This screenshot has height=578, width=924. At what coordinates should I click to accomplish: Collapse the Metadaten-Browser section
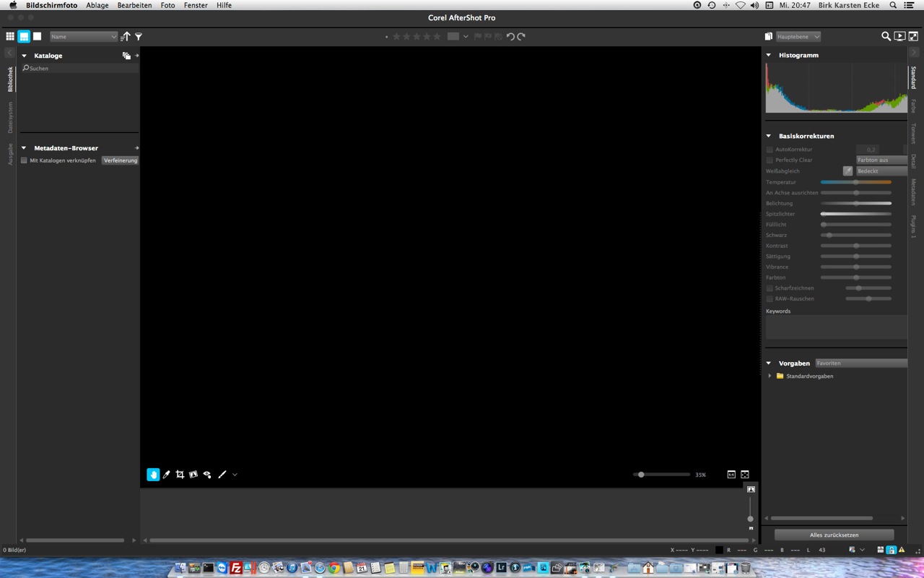[x=24, y=148]
